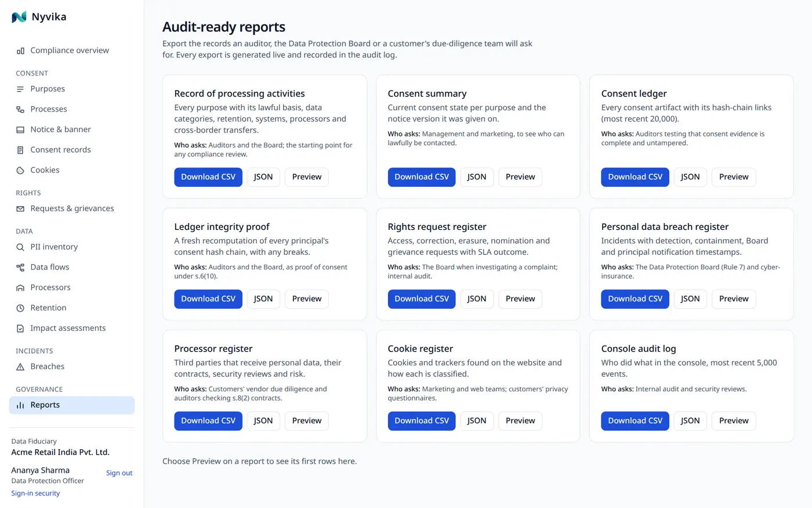
Task: Click the Console audit log card title
Action: pyautogui.click(x=639, y=349)
